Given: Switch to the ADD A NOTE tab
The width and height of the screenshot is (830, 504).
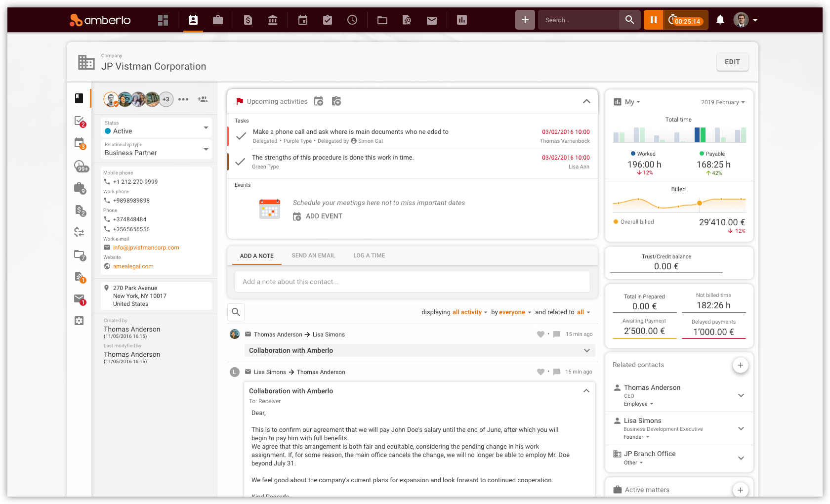Looking at the screenshot, I should 257,256.
